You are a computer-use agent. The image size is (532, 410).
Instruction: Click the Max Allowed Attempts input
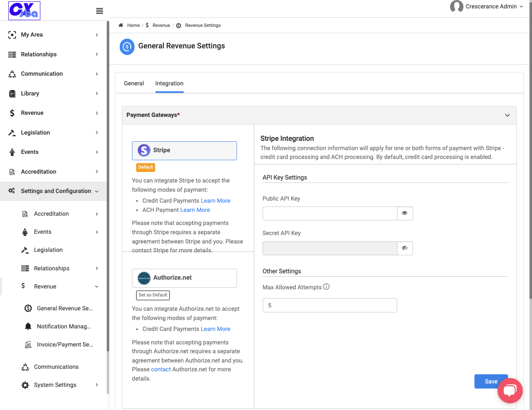pyautogui.click(x=330, y=305)
